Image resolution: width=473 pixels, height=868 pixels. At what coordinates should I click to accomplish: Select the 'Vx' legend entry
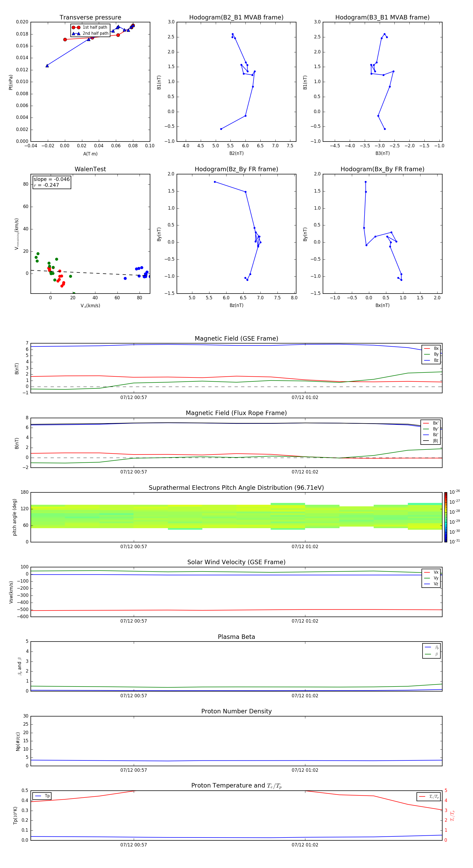(431, 572)
